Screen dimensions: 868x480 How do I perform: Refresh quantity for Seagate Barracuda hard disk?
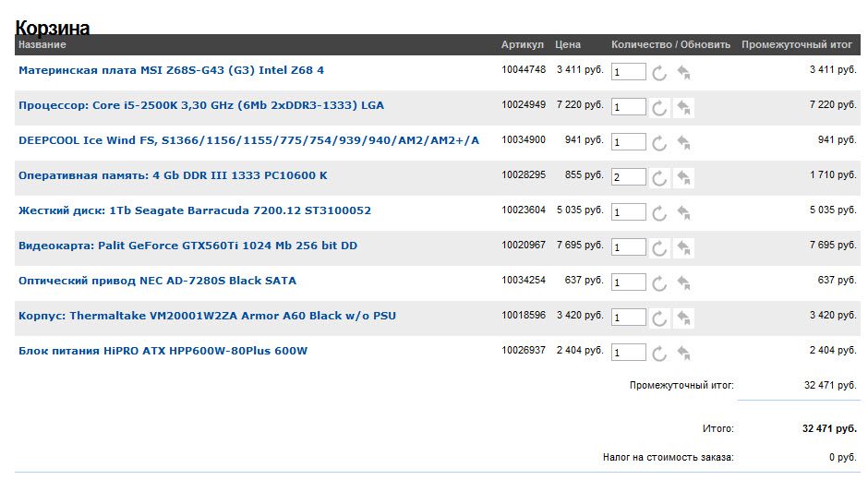pos(658,212)
